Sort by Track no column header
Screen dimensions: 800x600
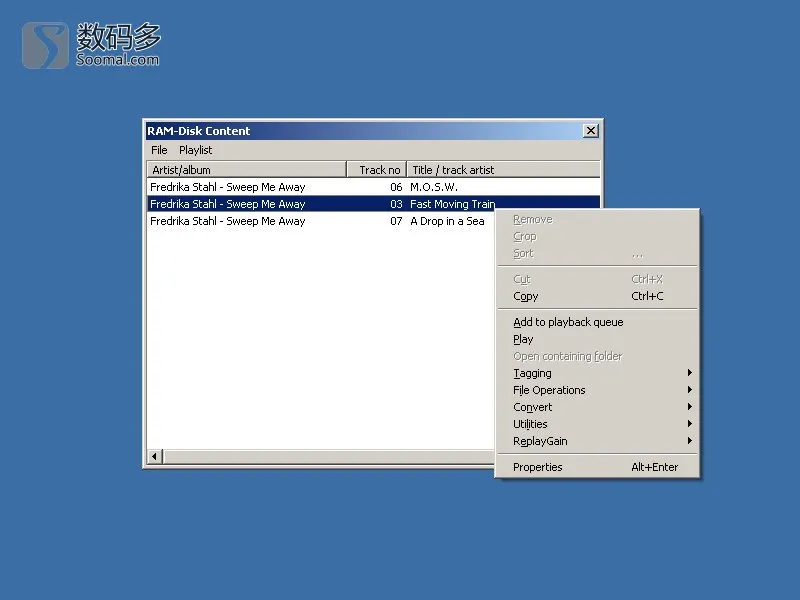click(x=377, y=169)
